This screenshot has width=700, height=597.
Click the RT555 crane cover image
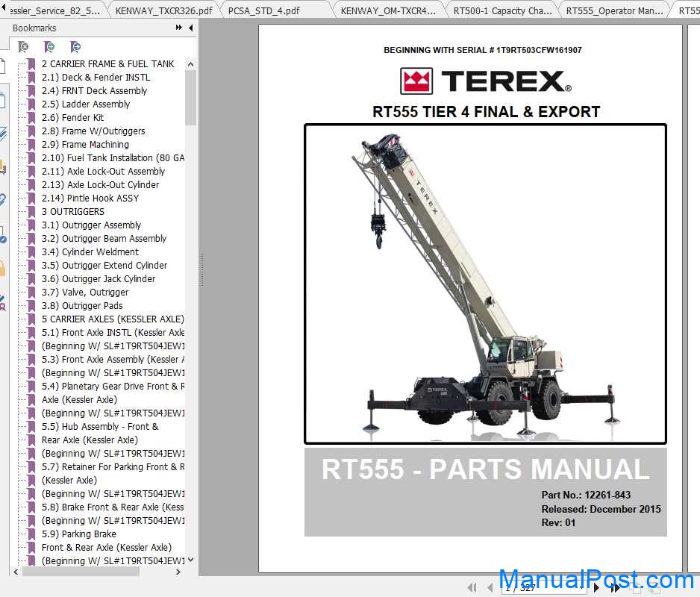point(485,284)
